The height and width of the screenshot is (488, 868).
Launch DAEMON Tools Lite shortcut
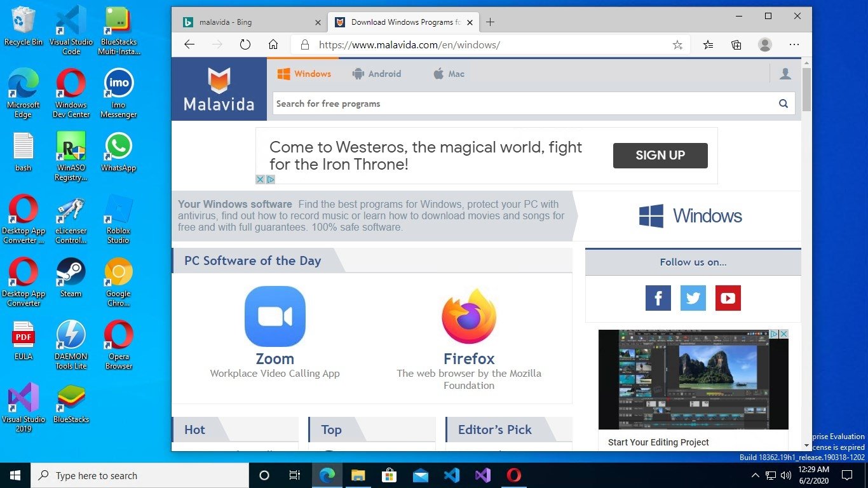tap(71, 345)
